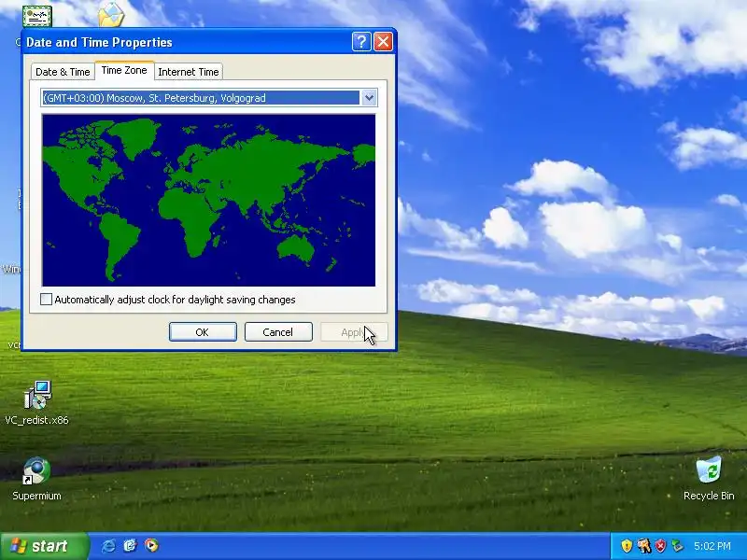Select the VC_redist.x86 installer icon

pos(36,403)
